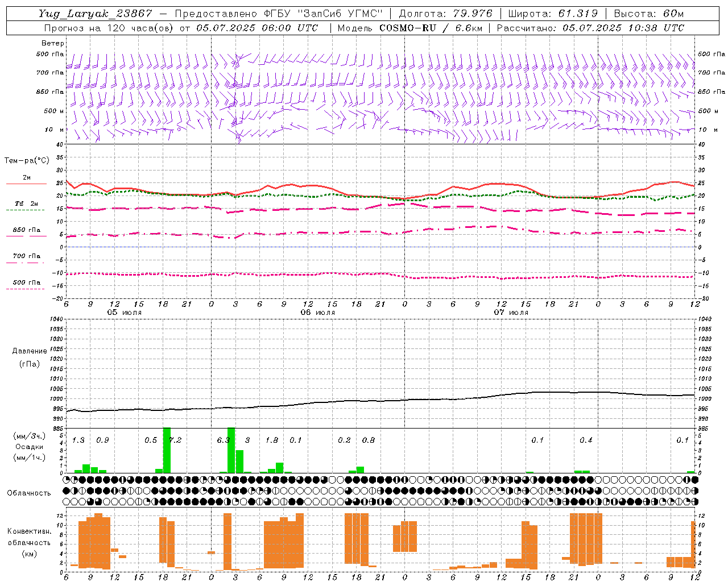Click the Ветер panel label
This screenshot has width=728, height=582.
coord(52,43)
